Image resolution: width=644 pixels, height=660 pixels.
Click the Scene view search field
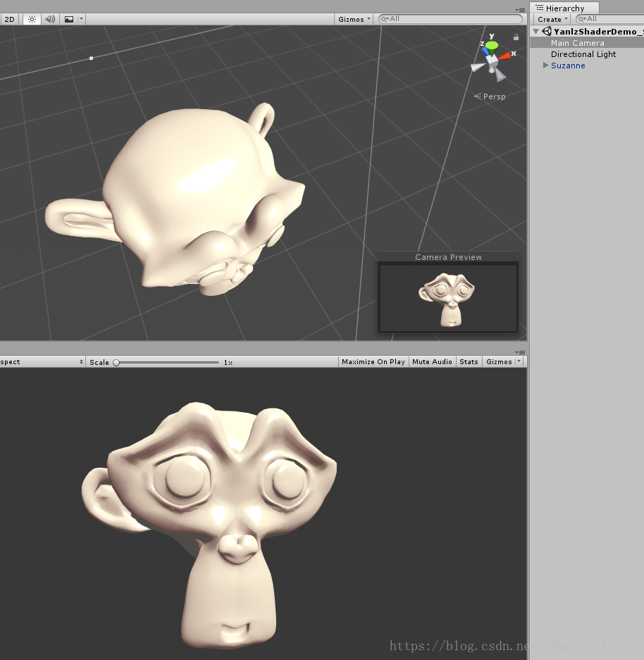pyautogui.click(x=450, y=19)
